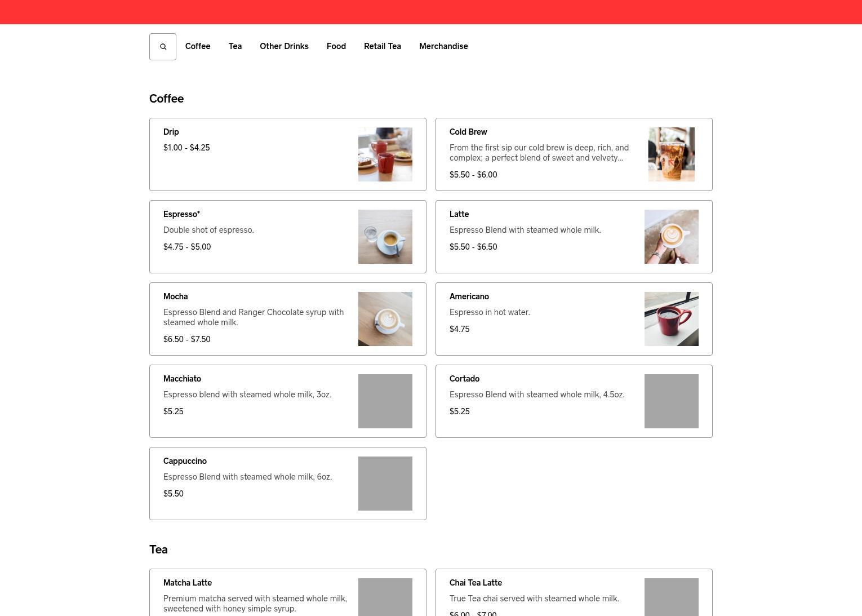Click the Americano price $4.75

[460, 329]
